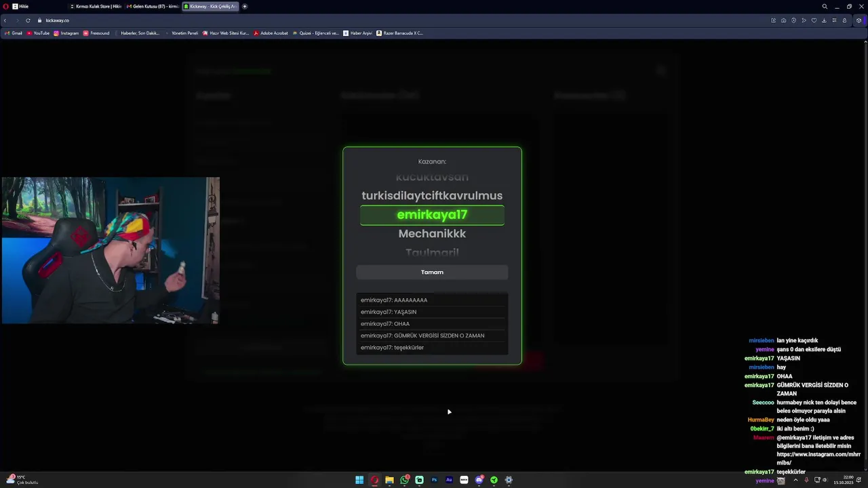Viewport: 868px width, 488px height.
Task: Open a new browser tab
Action: coord(245,6)
